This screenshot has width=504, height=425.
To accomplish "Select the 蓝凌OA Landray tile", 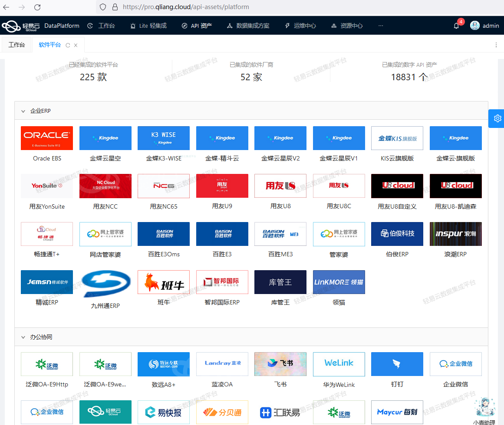I will 222,364.
